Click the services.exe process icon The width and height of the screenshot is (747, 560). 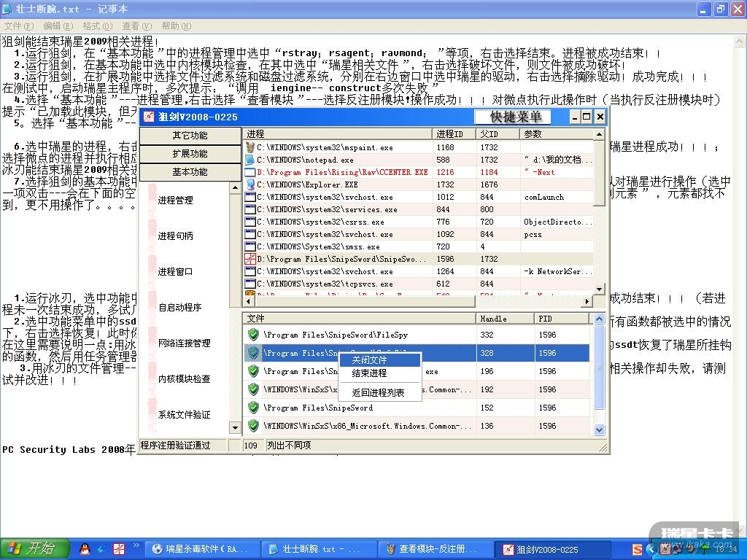coord(250,209)
